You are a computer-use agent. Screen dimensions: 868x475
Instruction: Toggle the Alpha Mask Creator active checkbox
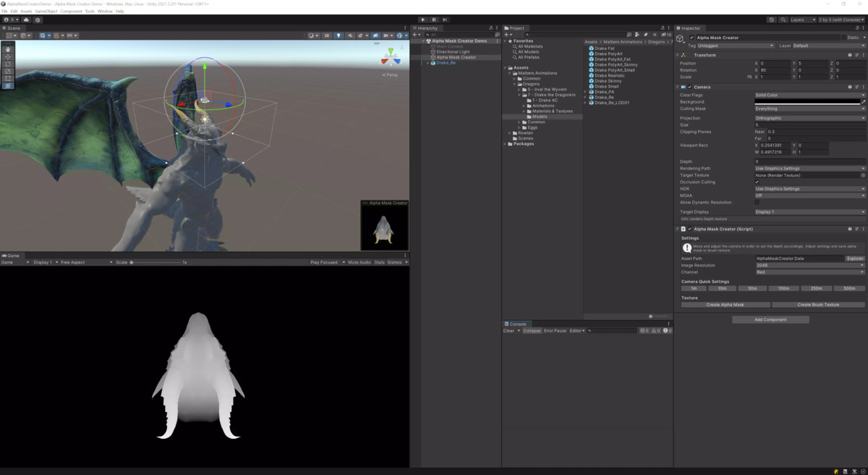click(x=692, y=38)
